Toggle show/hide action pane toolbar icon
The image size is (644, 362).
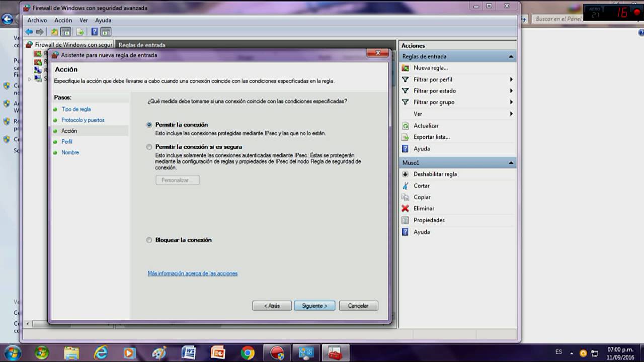(x=106, y=32)
